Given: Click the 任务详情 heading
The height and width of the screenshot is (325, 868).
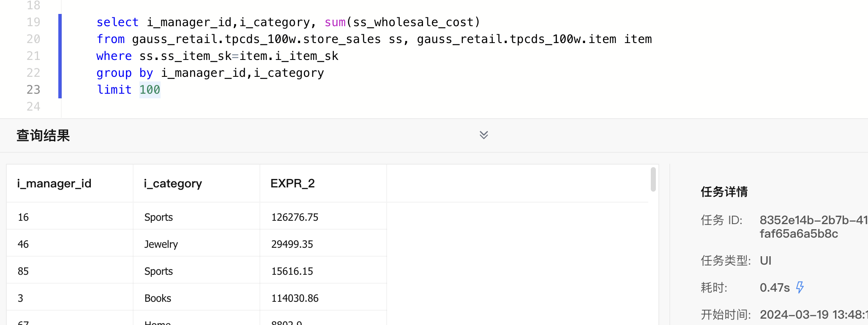Looking at the screenshot, I should click(724, 192).
